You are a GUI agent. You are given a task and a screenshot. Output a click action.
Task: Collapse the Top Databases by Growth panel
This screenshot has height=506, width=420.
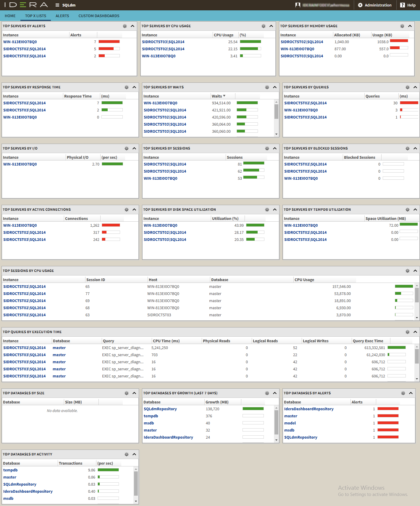point(275,393)
